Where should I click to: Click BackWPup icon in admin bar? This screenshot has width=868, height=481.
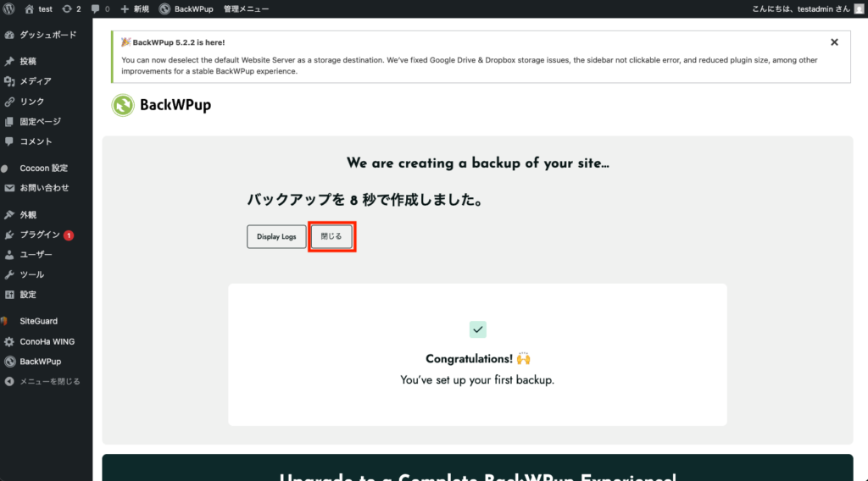(164, 8)
